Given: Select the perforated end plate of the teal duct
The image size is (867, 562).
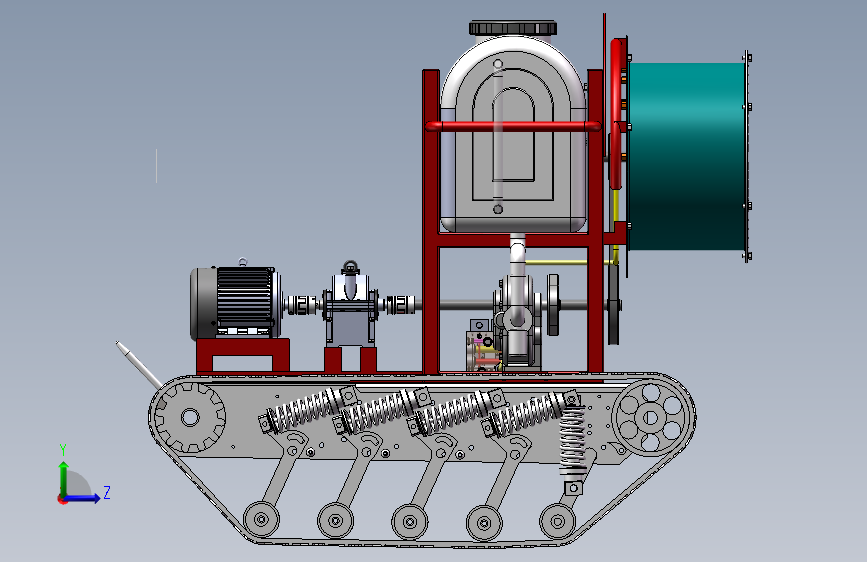Looking at the screenshot, I should pyautogui.click(x=746, y=156).
